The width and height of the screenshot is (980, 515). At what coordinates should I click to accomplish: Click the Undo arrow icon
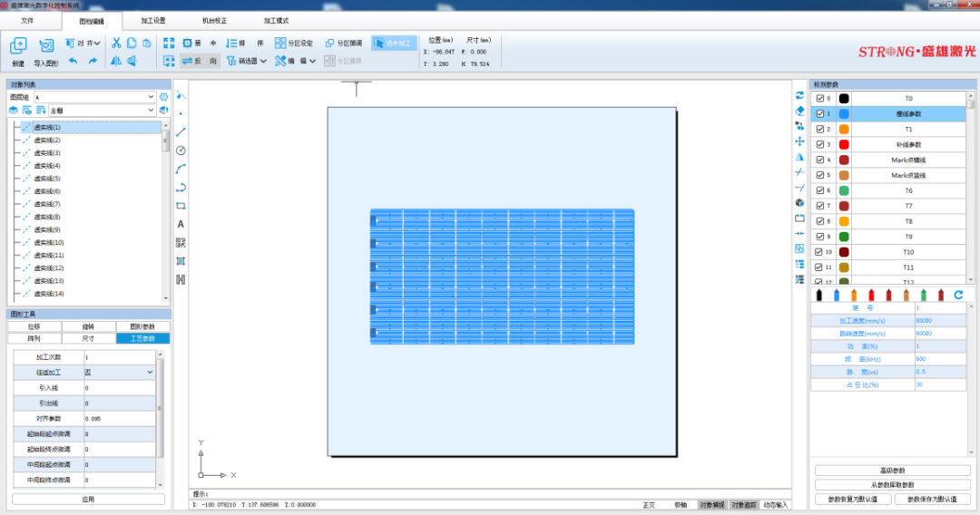coord(73,61)
